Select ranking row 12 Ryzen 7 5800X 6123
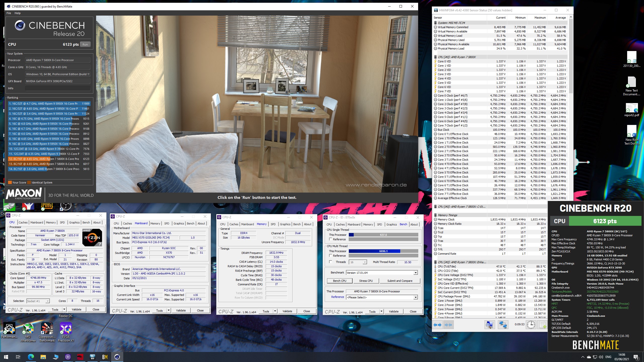This screenshot has height=362, width=644. (x=49, y=159)
